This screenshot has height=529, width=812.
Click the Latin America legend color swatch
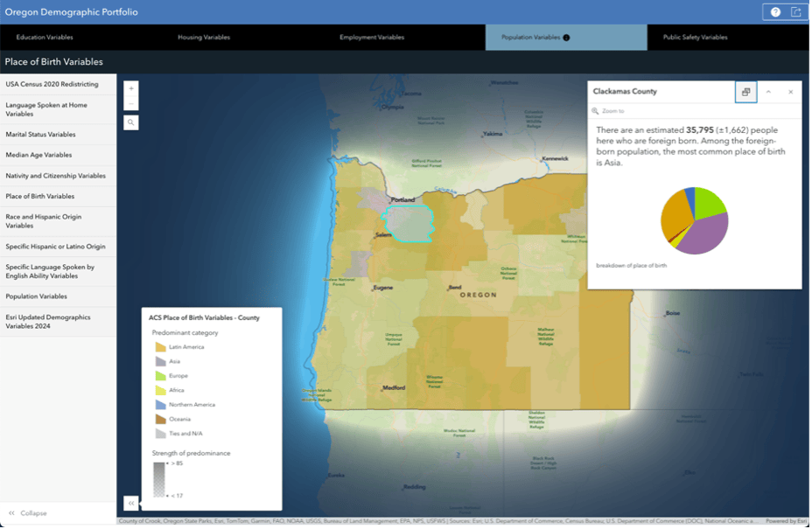(x=160, y=348)
